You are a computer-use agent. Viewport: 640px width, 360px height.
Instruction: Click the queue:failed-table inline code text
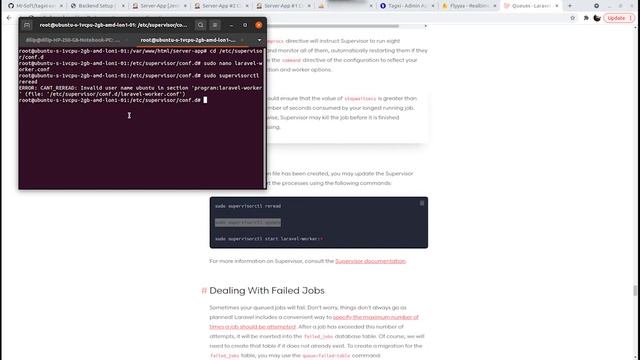pyautogui.click(x=326, y=356)
